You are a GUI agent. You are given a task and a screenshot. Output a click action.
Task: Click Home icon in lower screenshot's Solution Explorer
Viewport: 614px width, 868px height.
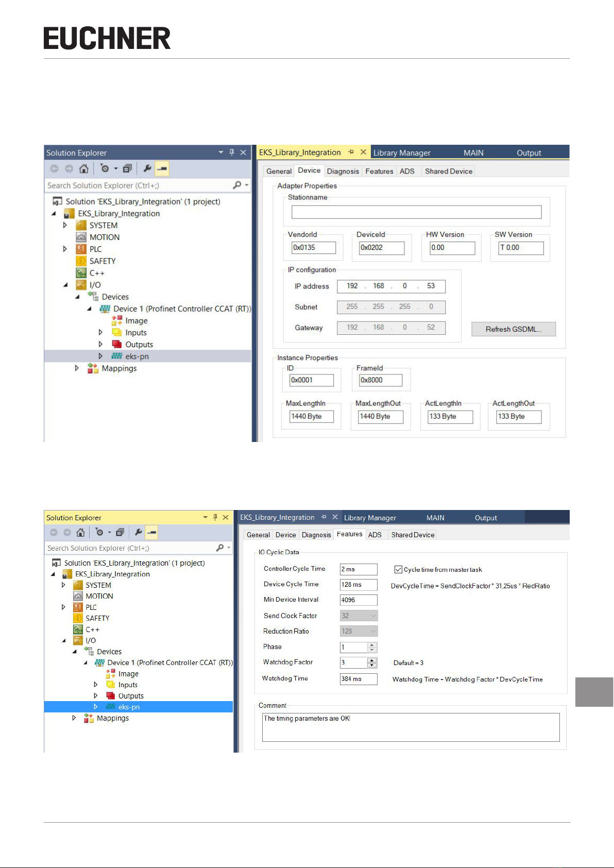80,532
